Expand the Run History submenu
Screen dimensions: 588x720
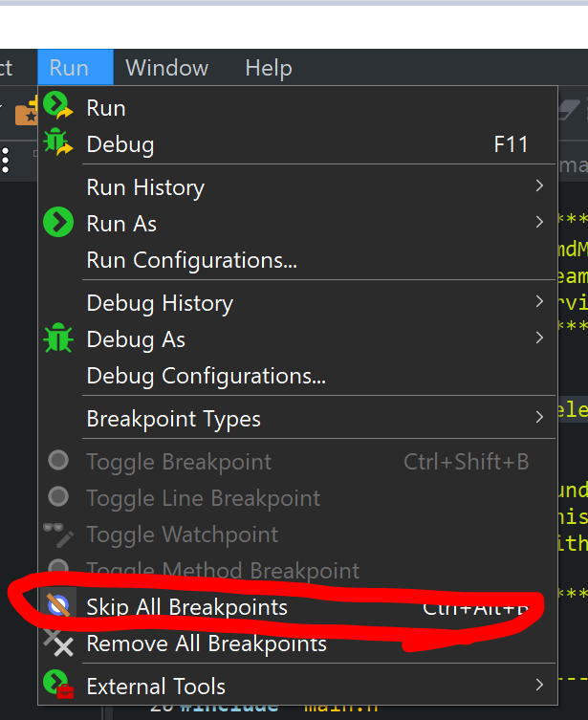tap(539, 186)
